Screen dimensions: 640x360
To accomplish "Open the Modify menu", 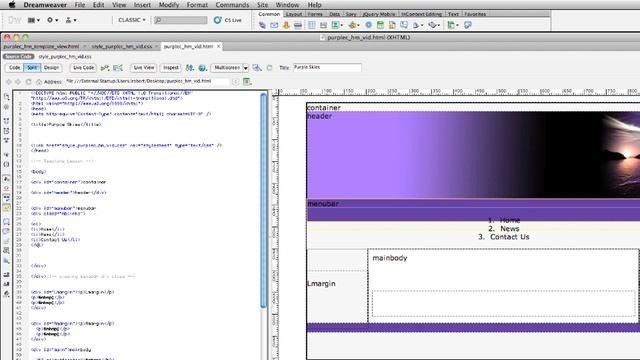I will point(169,5).
